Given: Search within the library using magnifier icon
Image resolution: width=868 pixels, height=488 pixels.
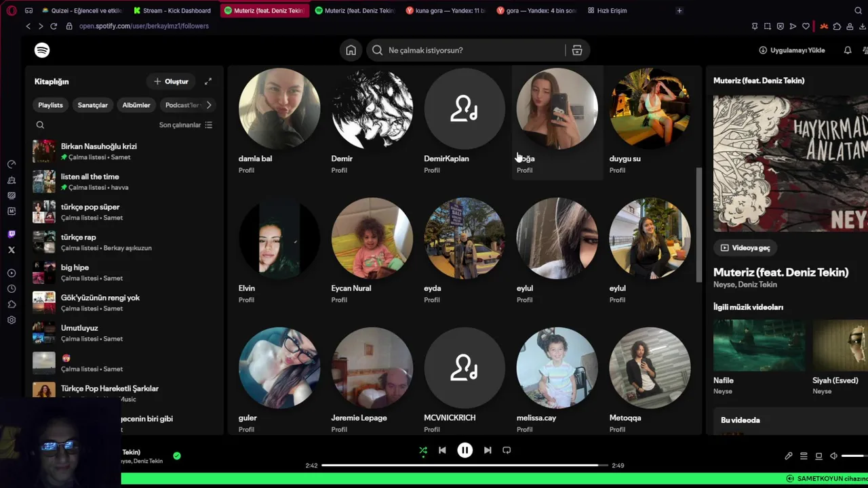Looking at the screenshot, I should (40, 125).
